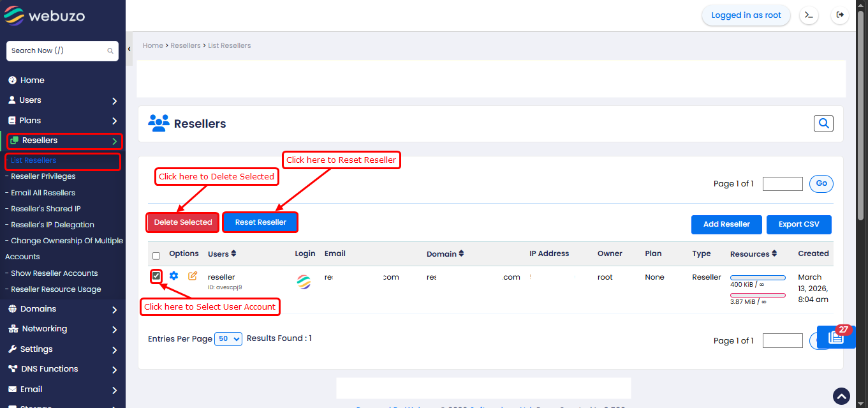Image resolution: width=868 pixels, height=408 pixels.
Task: Open the terminal icon in header
Action: [x=809, y=15]
